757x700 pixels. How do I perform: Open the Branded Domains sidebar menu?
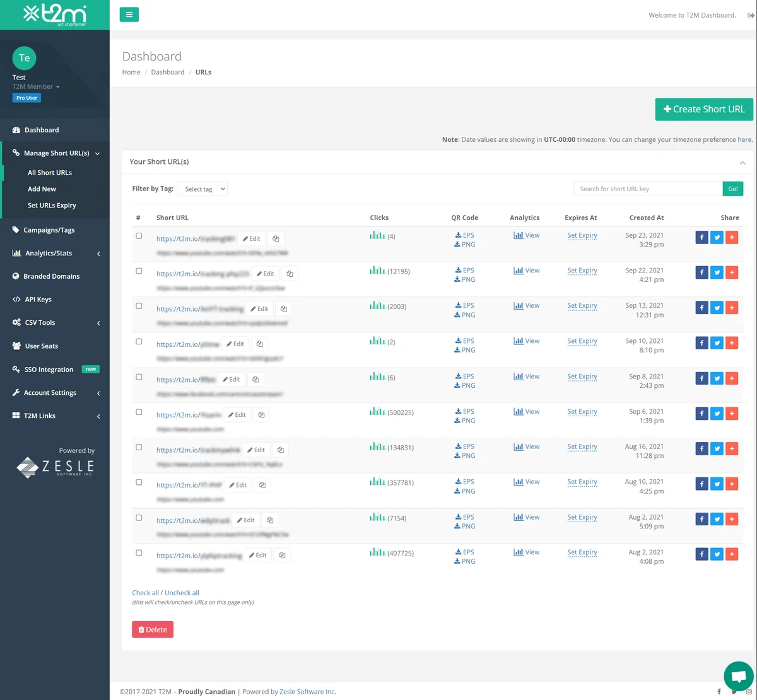(50, 276)
